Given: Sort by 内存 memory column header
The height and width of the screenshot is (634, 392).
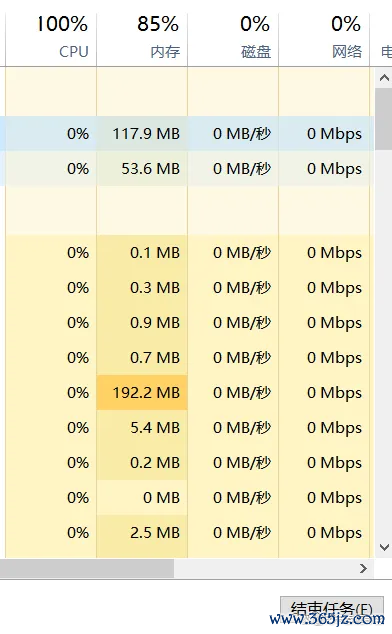Looking at the screenshot, I should tap(142, 37).
